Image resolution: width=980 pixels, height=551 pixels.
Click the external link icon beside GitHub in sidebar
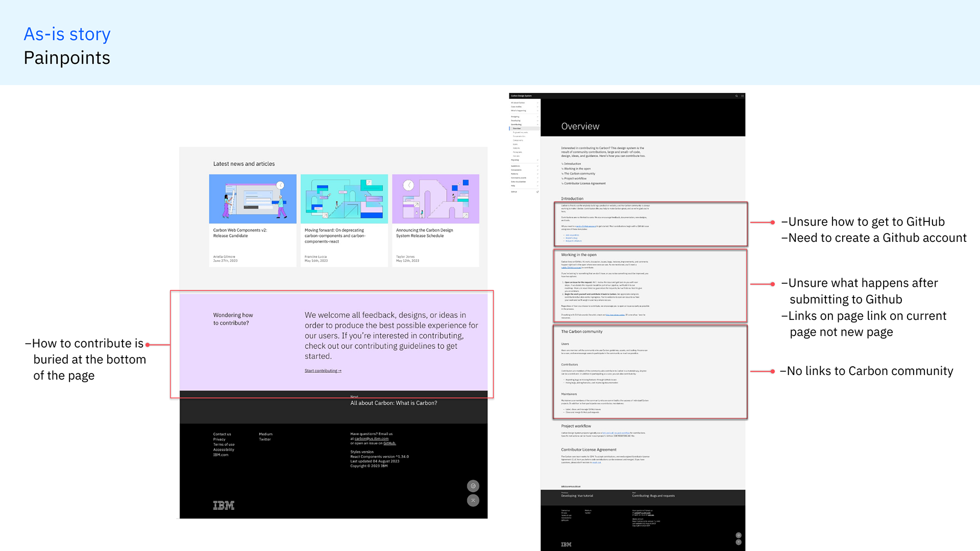[537, 192]
